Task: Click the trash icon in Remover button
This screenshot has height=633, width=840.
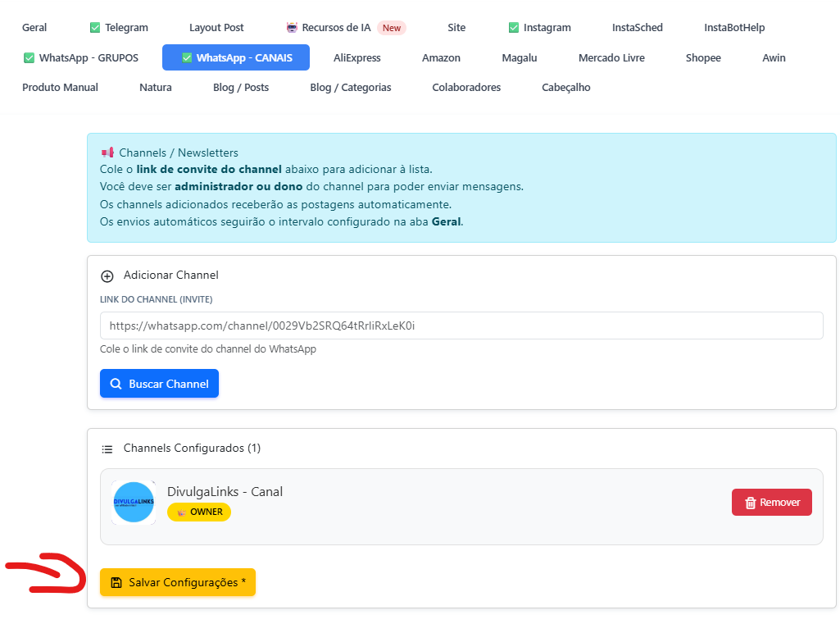Action: point(750,503)
